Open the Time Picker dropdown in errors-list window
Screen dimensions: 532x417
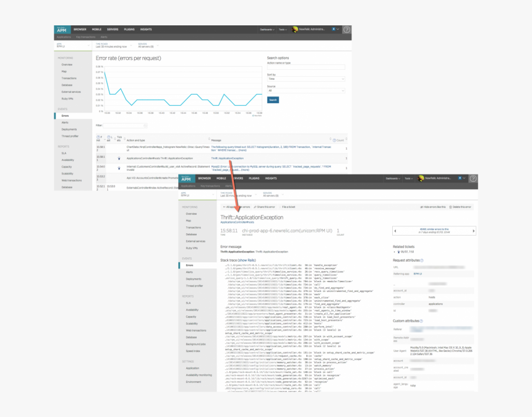coord(114,45)
